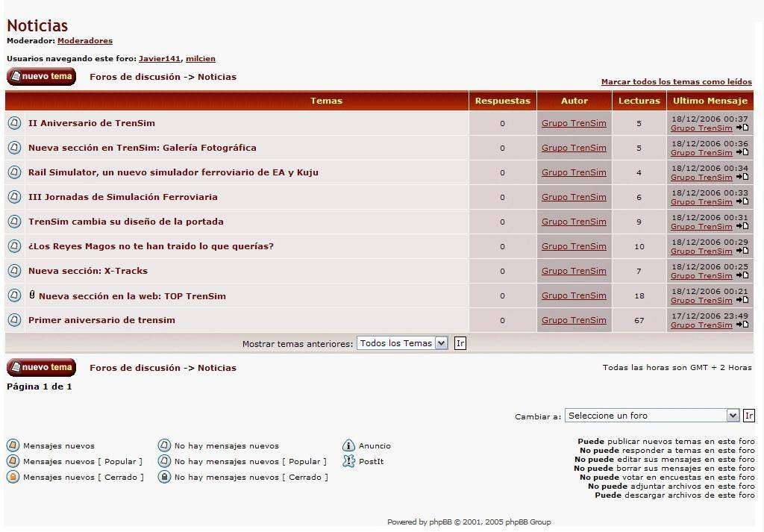Screen dimensions: 764x532
Task: Click the topic icon beside 'II Aniversario de TrenSim'
Action: pyautogui.click(x=14, y=123)
